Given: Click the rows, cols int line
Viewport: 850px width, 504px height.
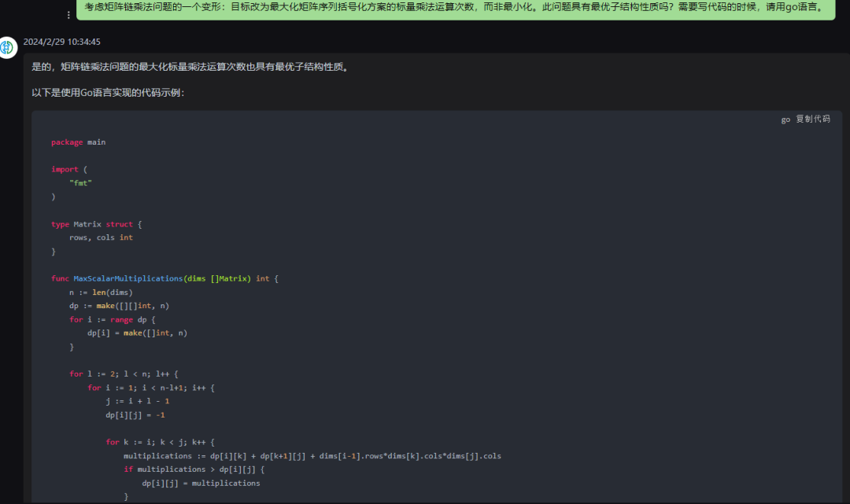Looking at the screenshot, I should coord(101,237).
